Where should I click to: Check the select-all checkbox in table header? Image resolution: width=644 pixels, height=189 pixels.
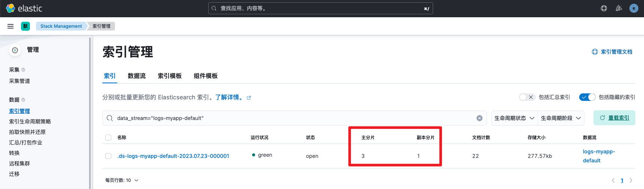pos(108,138)
